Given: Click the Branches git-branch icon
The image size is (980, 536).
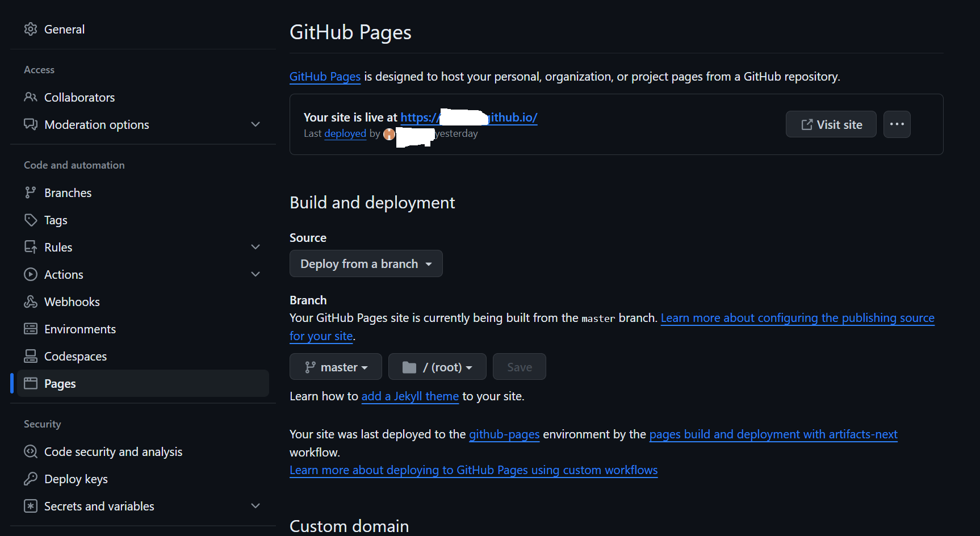Looking at the screenshot, I should pos(31,192).
